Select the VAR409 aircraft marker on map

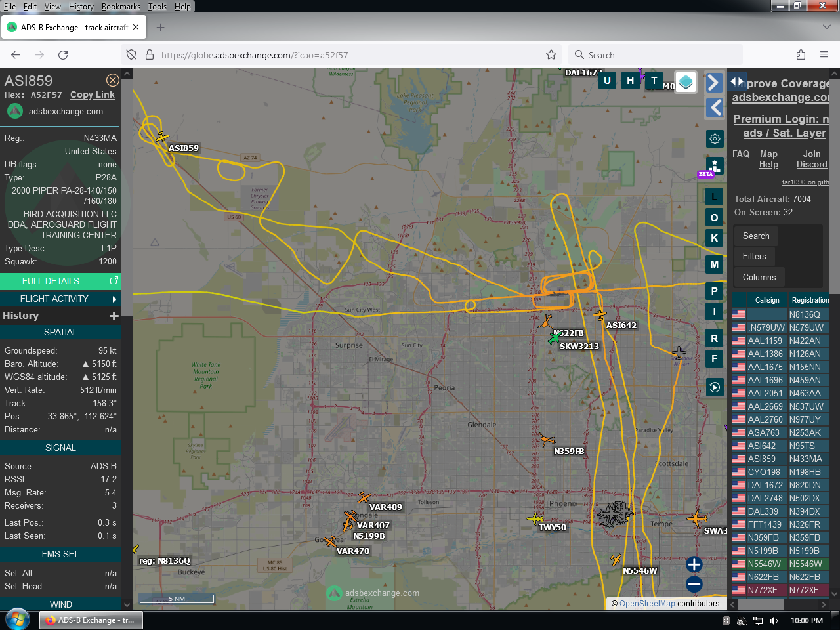(x=364, y=497)
